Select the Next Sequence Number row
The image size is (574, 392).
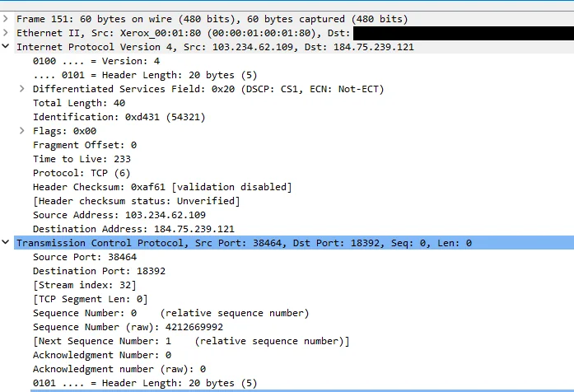[x=294, y=341]
